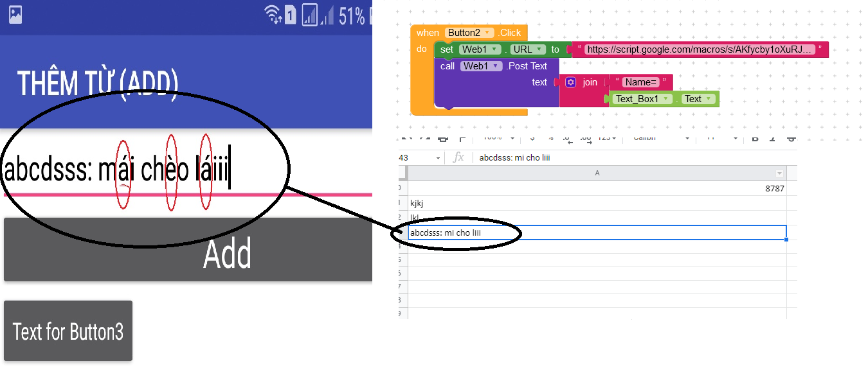Click the print icon in spreadsheet toolbar
868x386 pixels.
point(442,138)
